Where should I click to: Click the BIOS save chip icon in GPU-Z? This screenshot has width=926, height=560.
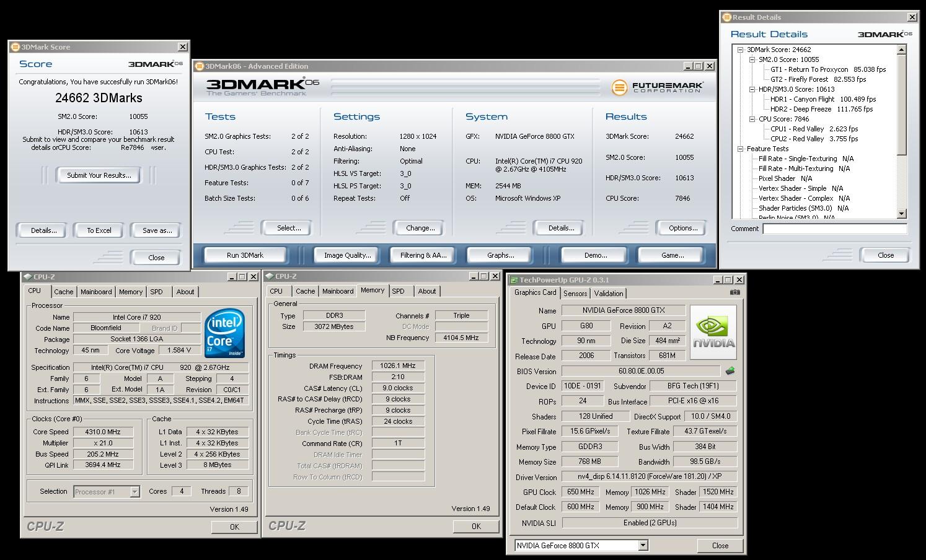[x=730, y=371]
